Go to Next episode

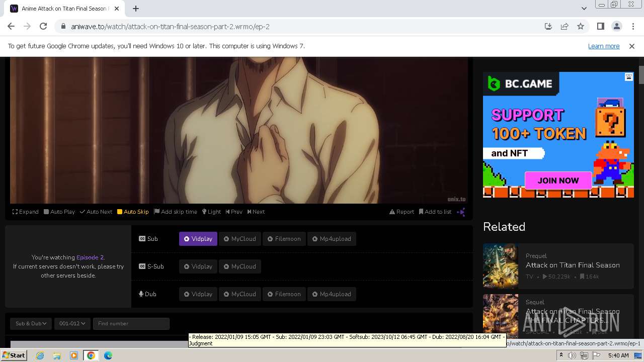(256, 212)
